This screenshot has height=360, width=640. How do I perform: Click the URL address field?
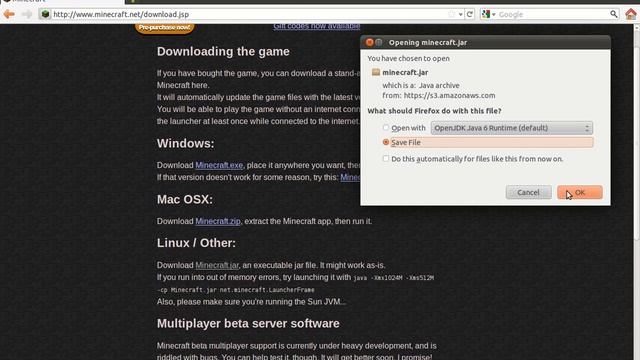249,14
